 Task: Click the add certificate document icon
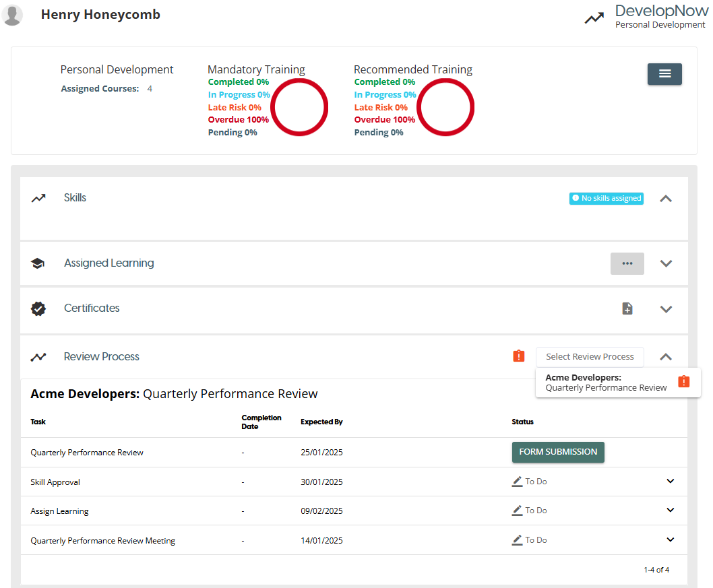click(627, 308)
